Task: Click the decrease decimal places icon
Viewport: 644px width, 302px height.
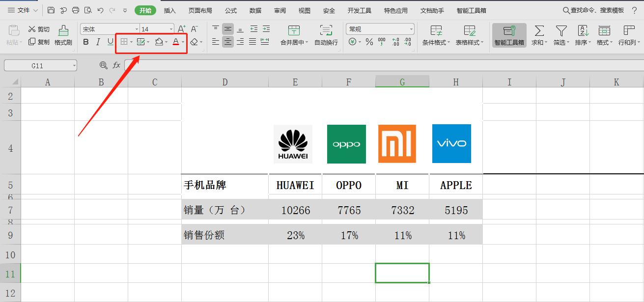Action: coord(408,42)
